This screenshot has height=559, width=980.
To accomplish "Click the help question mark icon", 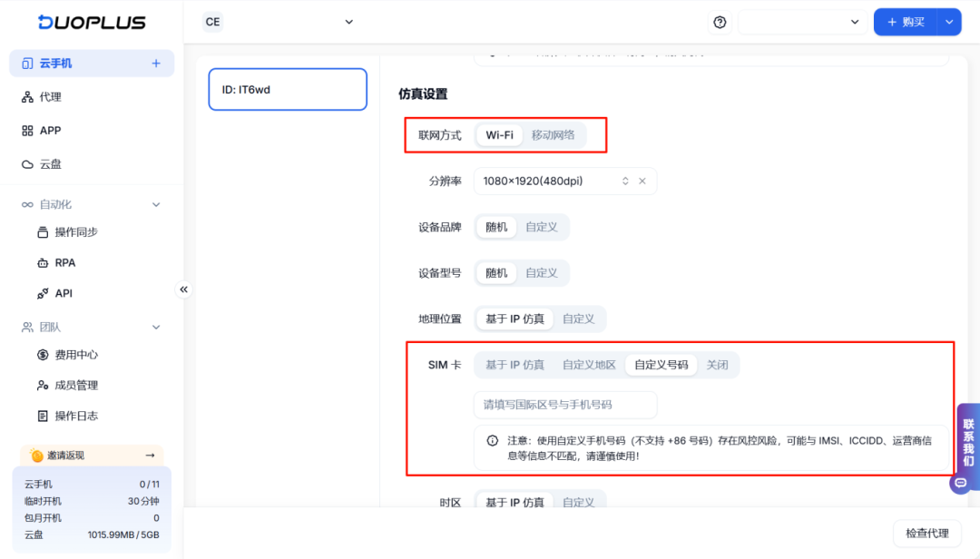I will (x=720, y=22).
